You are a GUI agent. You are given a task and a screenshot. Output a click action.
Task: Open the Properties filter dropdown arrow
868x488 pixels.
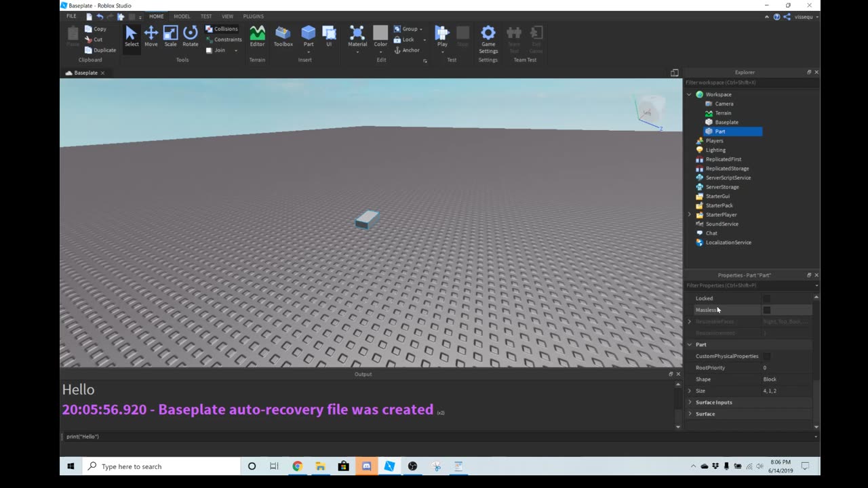(816, 285)
